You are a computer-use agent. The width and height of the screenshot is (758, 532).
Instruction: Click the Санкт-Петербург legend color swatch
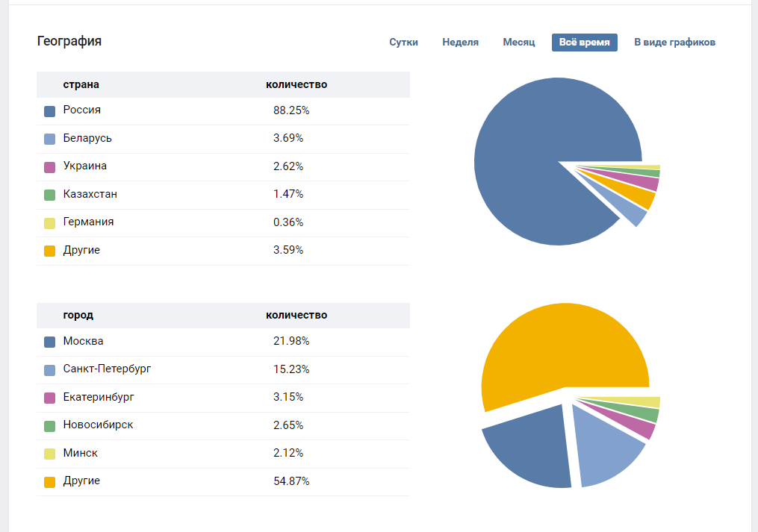50,370
